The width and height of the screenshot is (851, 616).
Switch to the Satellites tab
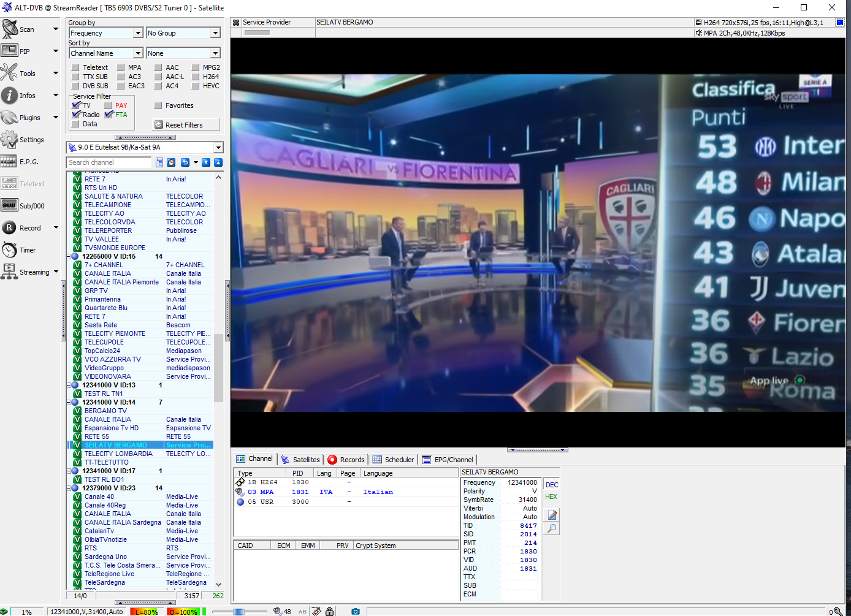(x=300, y=459)
